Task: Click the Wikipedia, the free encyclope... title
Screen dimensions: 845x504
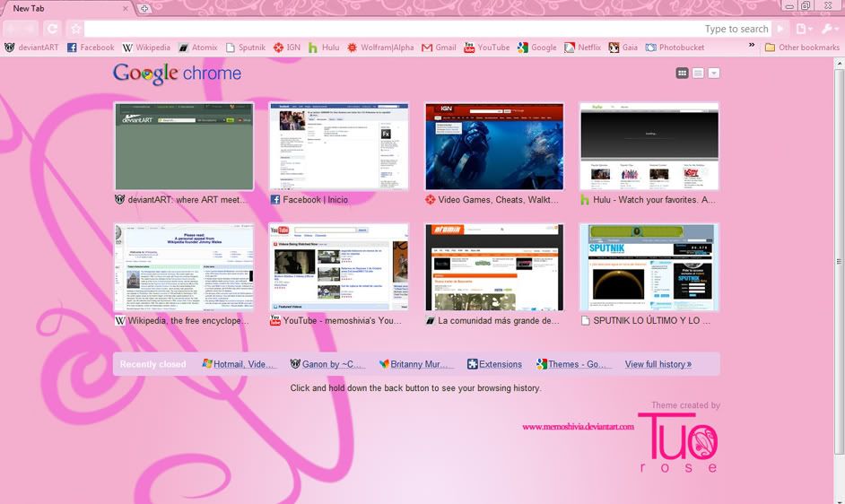Action: [x=188, y=320]
